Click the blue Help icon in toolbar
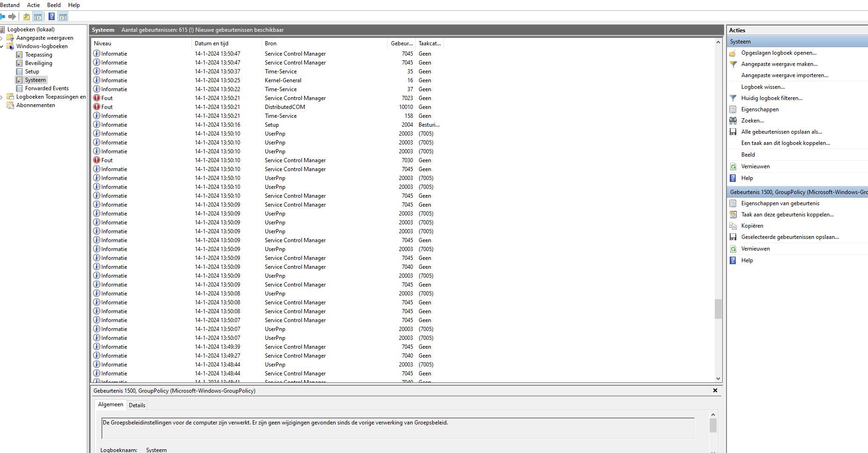 click(51, 17)
